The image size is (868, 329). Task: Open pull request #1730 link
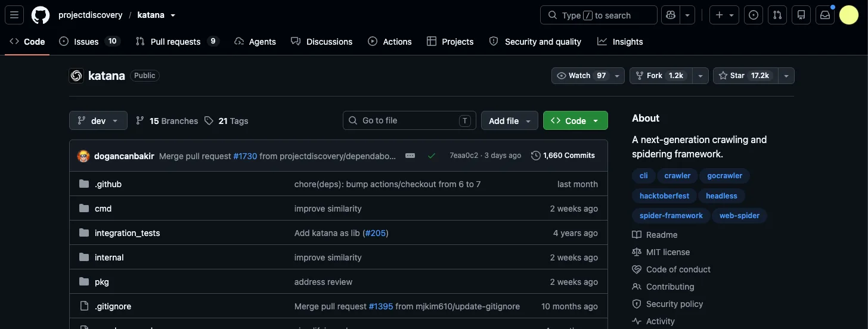coord(245,156)
